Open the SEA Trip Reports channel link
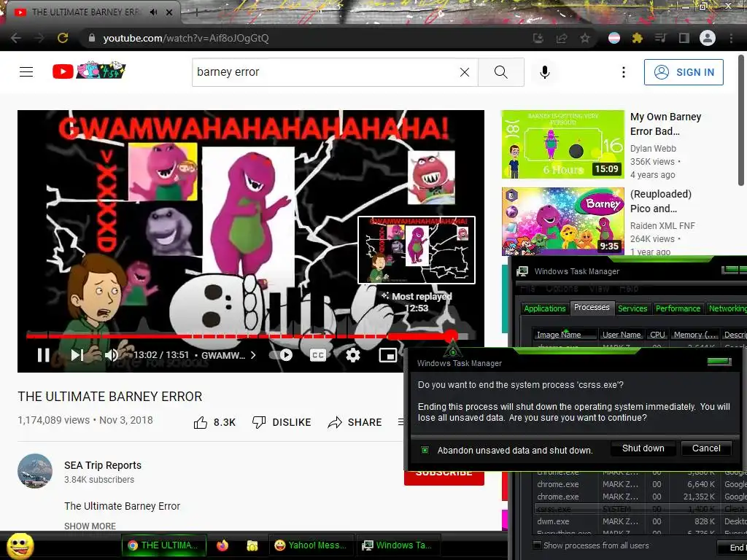The width and height of the screenshot is (747, 560). click(103, 465)
